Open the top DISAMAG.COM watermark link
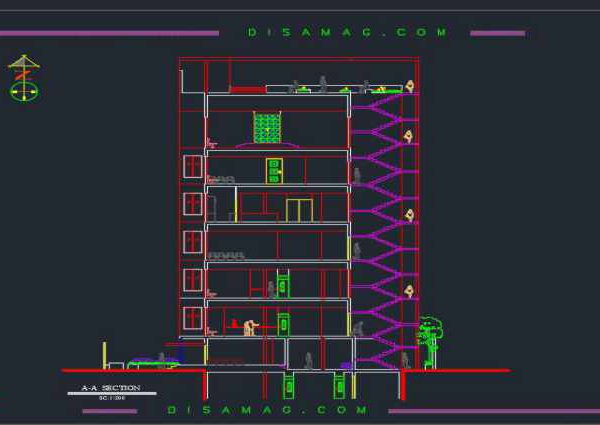Viewport: 600px width, 425px height. point(347,33)
